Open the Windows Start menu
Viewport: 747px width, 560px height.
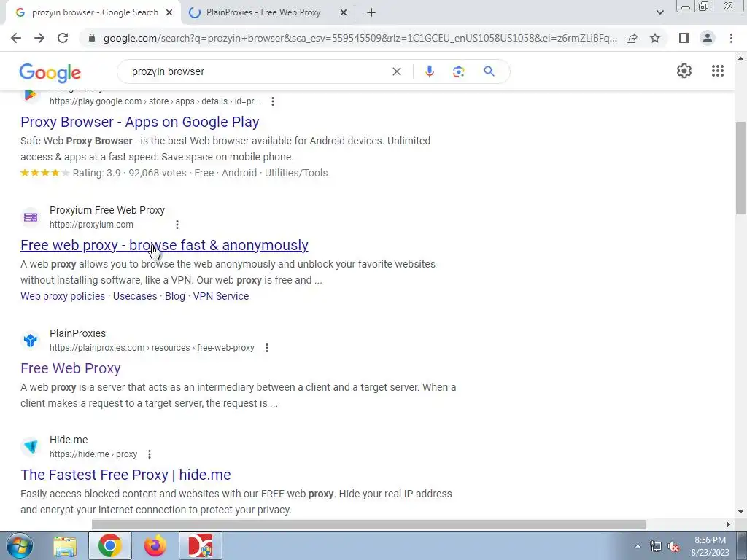[x=19, y=545]
